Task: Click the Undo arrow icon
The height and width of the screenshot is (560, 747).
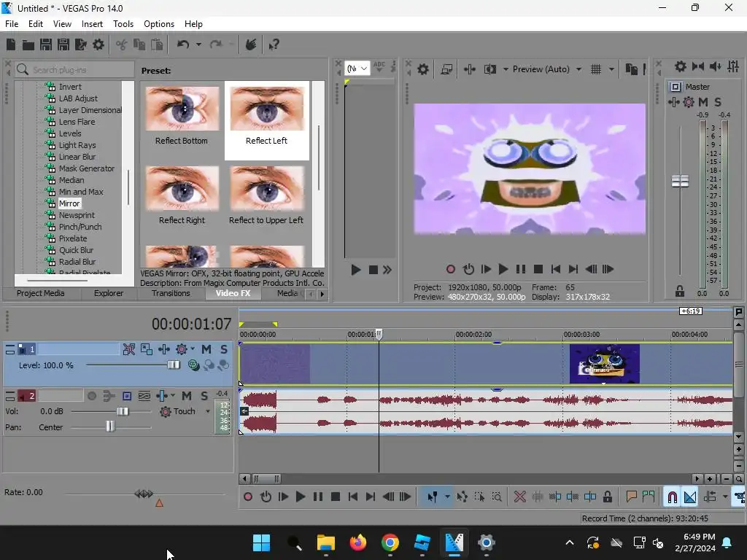Action: click(x=183, y=44)
